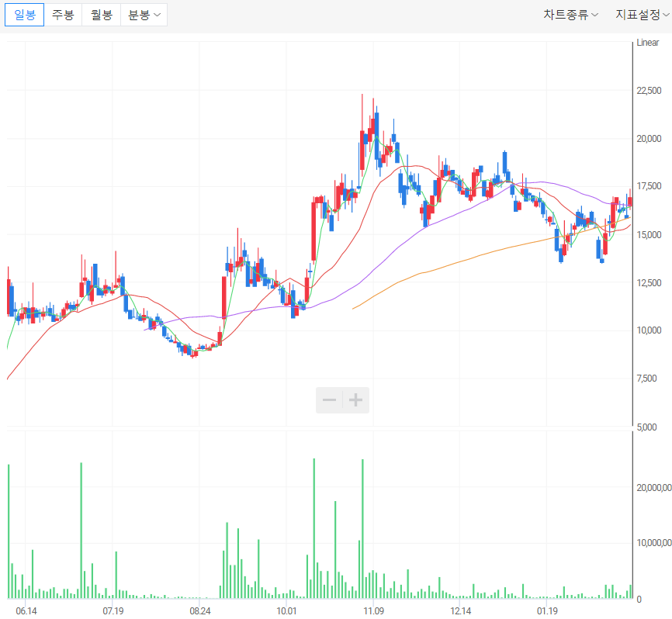Viewport: 672px width, 619px height.
Task: Click the Linear scale label
Action: coord(648,43)
